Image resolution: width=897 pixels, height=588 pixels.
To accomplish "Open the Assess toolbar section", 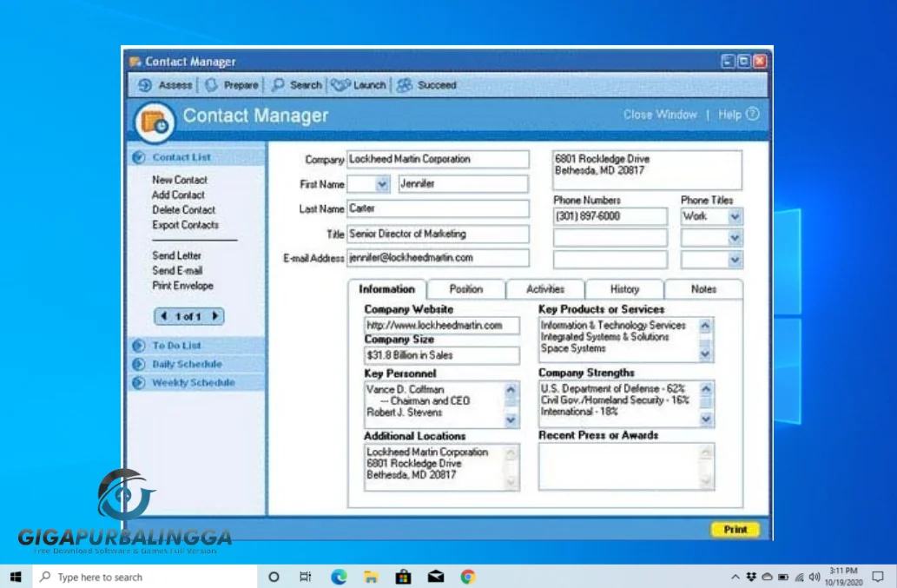I will pyautogui.click(x=165, y=85).
